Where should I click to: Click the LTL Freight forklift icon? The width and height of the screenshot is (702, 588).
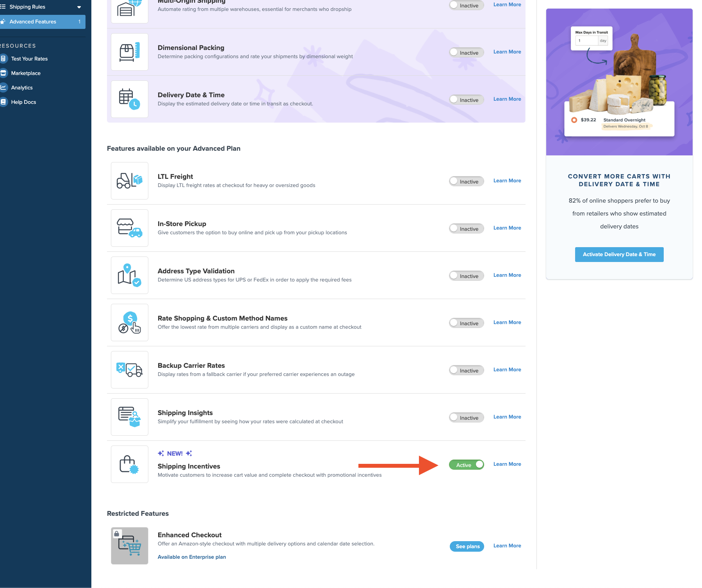[129, 181]
